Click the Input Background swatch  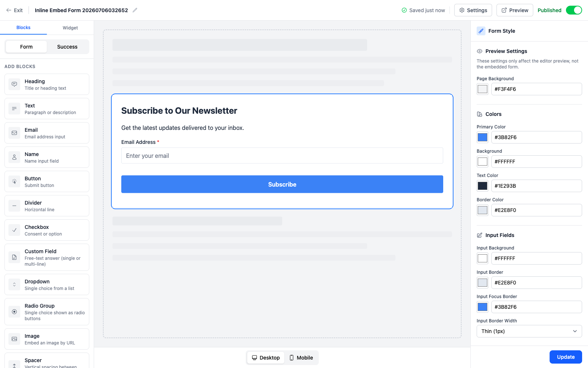coord(483,258)
